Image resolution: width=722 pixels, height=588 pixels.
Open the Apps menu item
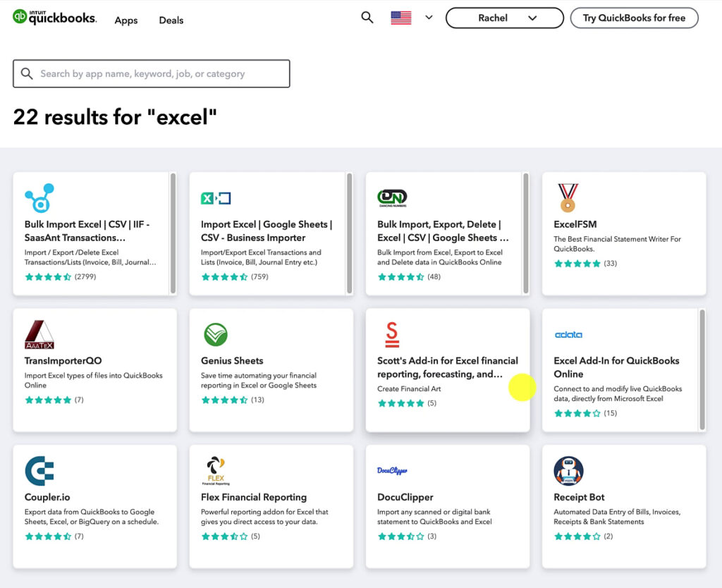[126, 20]
